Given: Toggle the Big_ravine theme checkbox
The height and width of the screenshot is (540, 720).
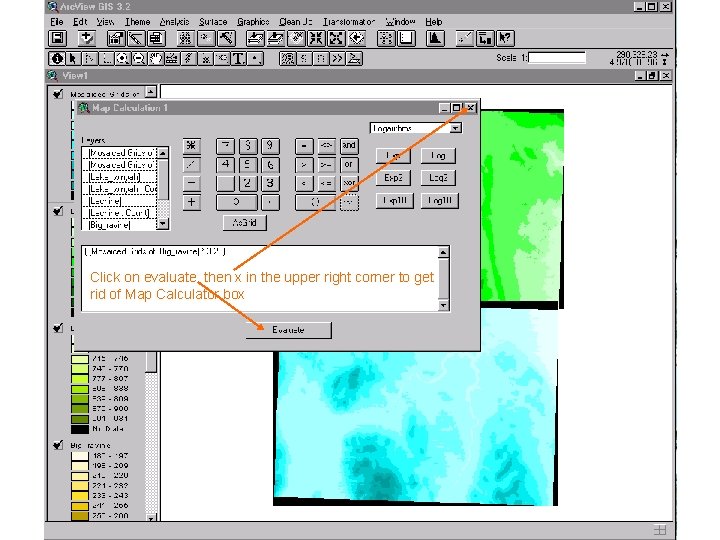Looking at the screenshot, I should [58, 445].
